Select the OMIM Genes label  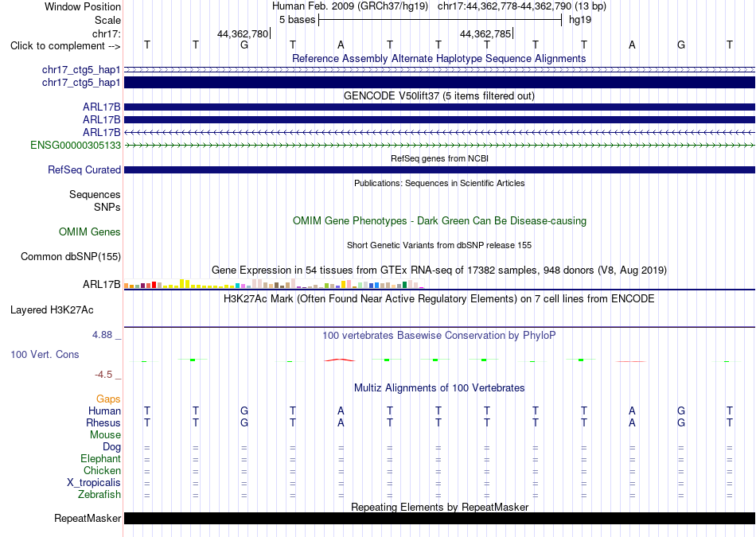coord(90,232)
